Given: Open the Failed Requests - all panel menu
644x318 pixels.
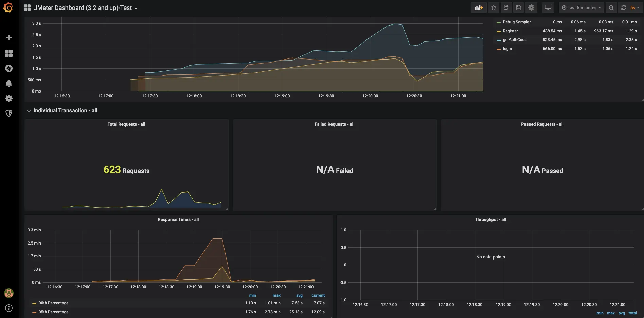Looking at the screenshot, I should (335, 124).
